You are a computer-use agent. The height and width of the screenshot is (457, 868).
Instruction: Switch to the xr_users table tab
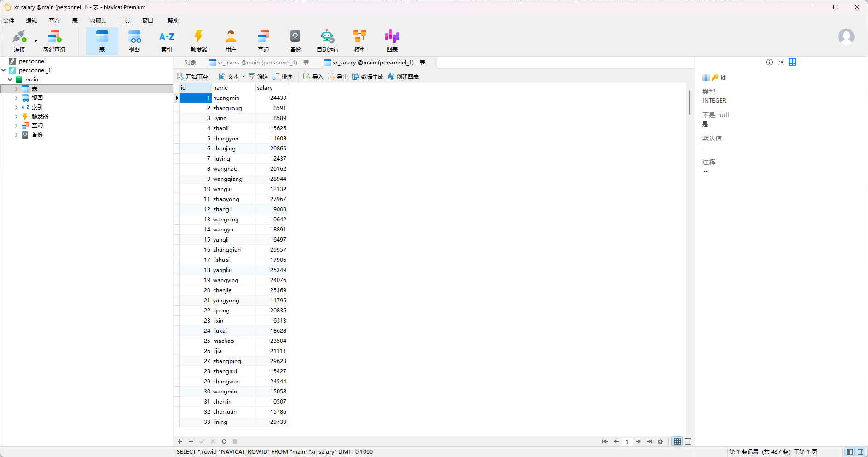[x=258, y=63]
